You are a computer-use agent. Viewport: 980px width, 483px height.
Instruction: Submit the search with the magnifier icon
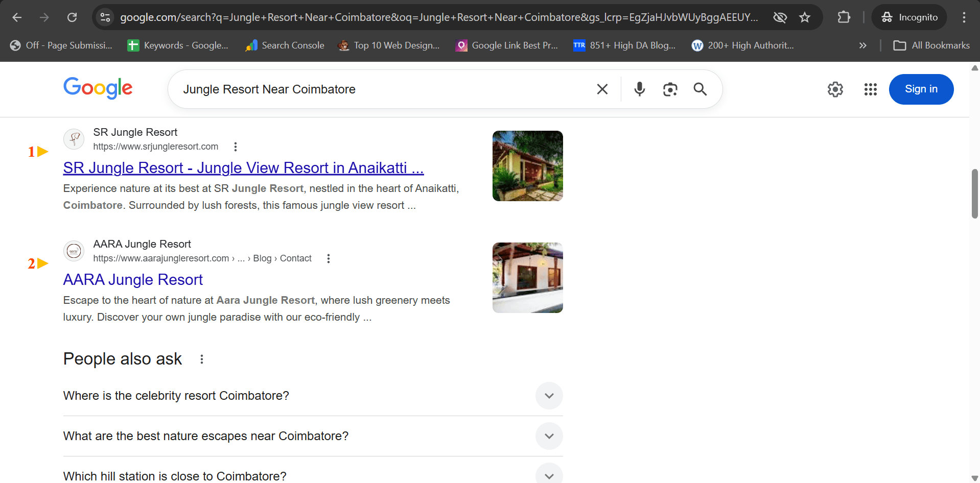(x=700, y=89)
